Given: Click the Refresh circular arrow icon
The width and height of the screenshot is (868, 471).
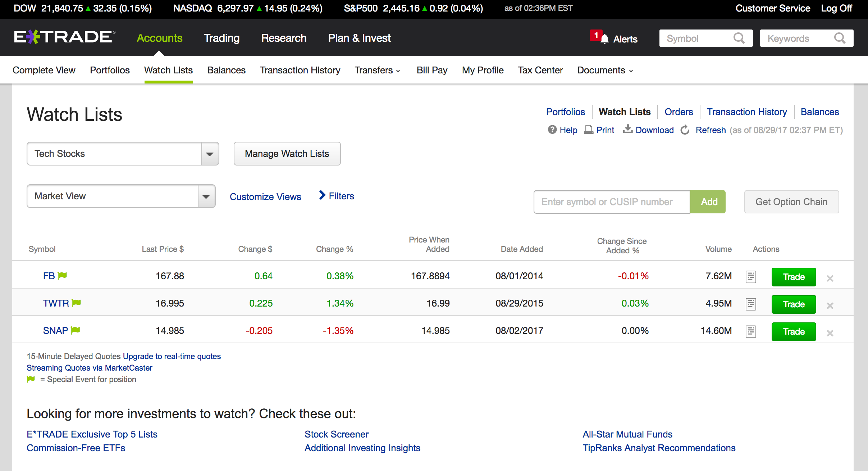Looking at the screenshot, I should click(x=685, y=130).
